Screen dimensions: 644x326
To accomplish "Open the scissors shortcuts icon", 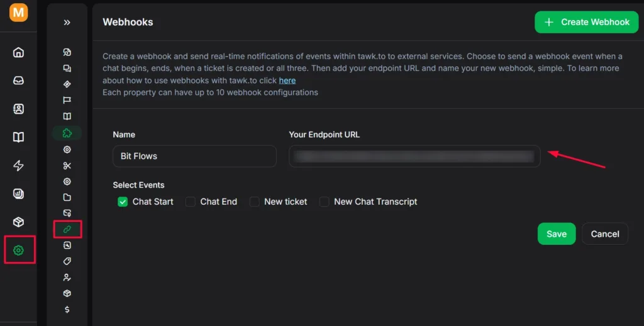I will (x=67, y=166).
